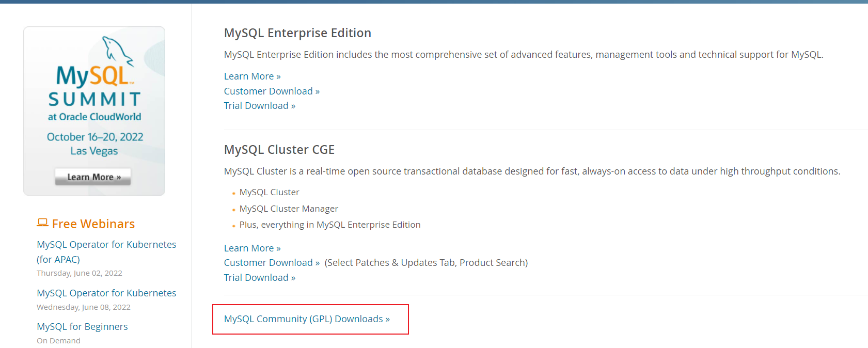Open the Free Webinars heading link

point(93,224)
